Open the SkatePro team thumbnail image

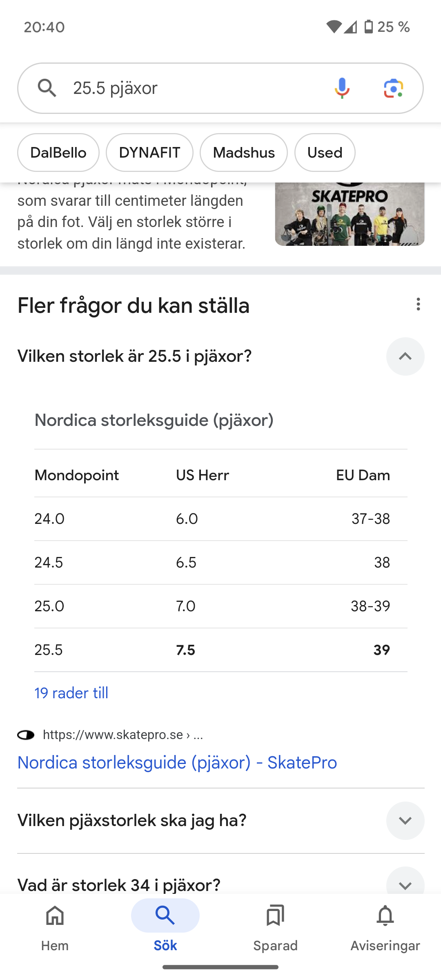click(x=350, y=214)
